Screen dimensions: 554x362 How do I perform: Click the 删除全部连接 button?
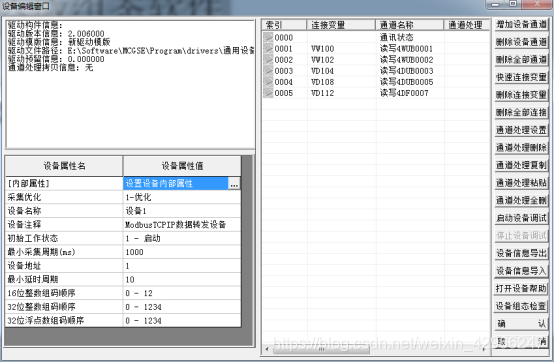click(521, 113)
